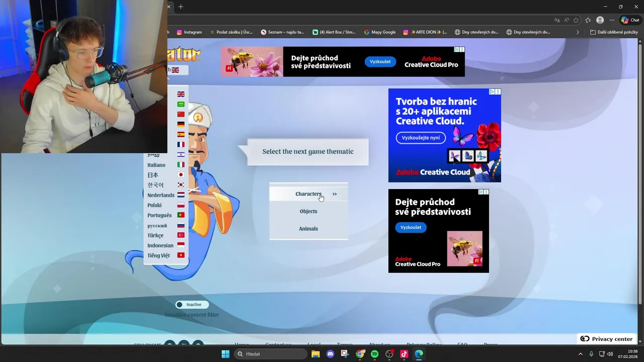The image size is (644, 362).
Task: Open the Instagram bookmark
Action: [x=189, y=32]
